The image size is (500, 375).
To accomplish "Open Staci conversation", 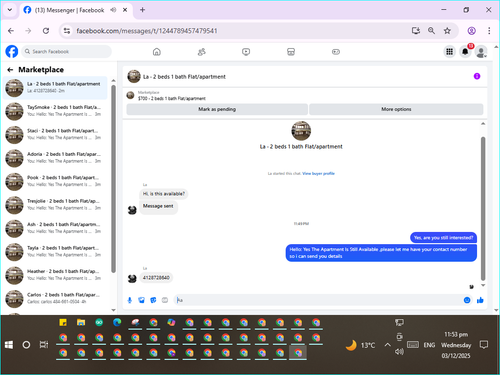I will (x=55, y=134).
